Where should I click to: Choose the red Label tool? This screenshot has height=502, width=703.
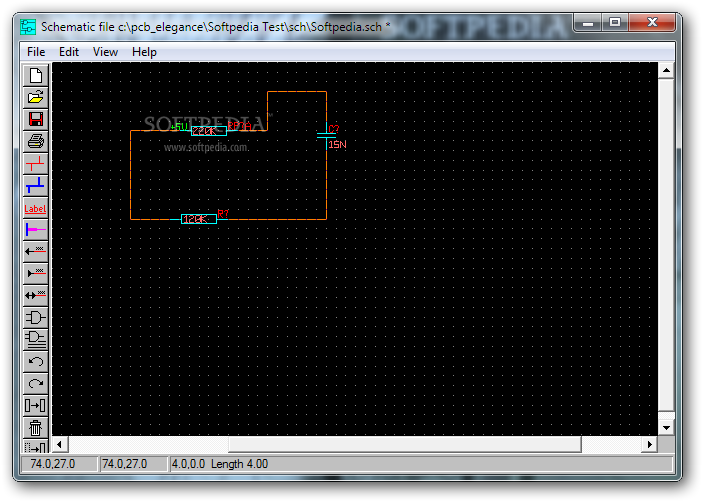tap(35, 208)
